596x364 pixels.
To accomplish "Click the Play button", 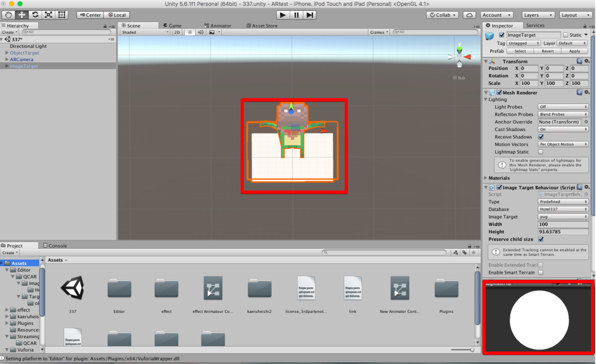I will tap(282, 15).
